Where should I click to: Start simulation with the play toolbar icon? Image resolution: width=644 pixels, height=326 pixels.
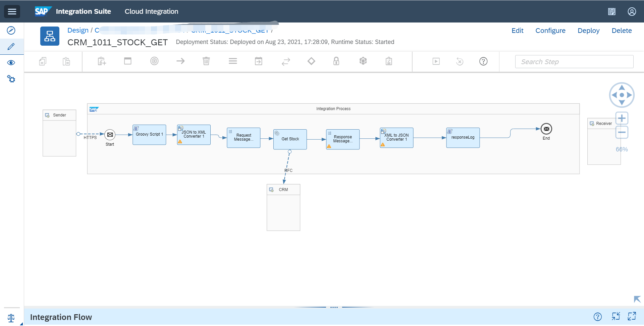[x=436, y=61]
